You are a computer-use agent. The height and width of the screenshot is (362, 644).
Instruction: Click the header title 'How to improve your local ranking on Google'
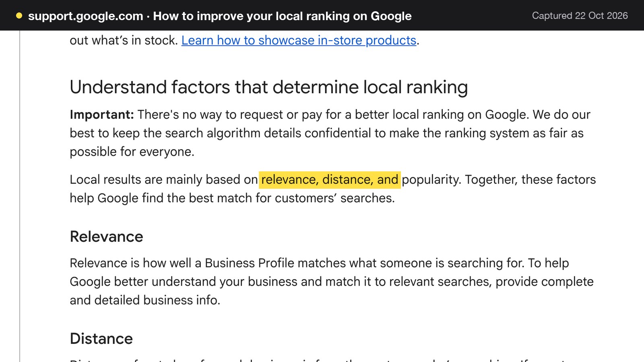tap(283, 16)
